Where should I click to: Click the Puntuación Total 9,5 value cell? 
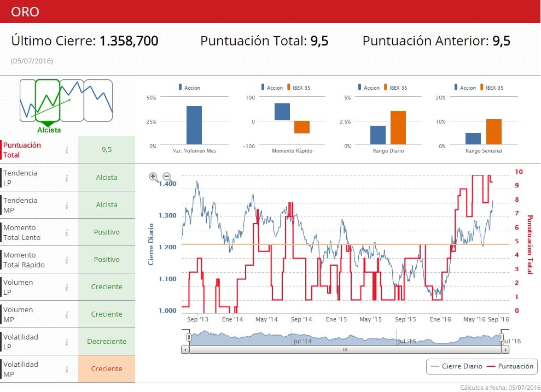pyautogui.click(x=107, y=150)
